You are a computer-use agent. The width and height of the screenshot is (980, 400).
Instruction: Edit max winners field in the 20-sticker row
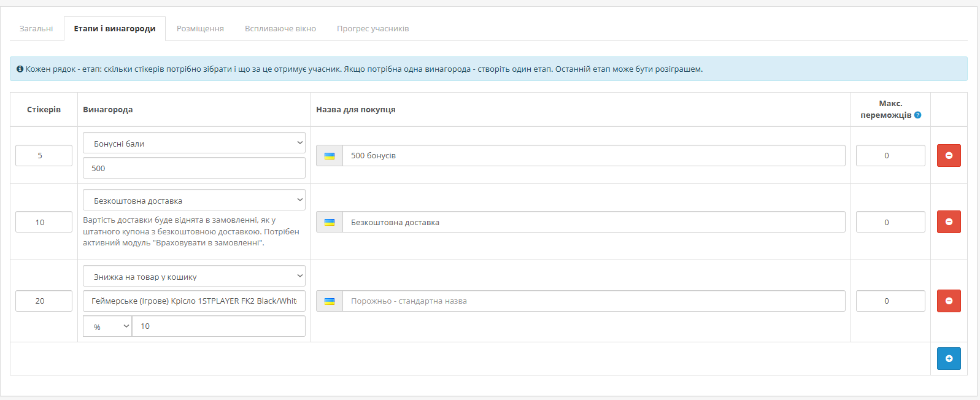tap(890, 301)
